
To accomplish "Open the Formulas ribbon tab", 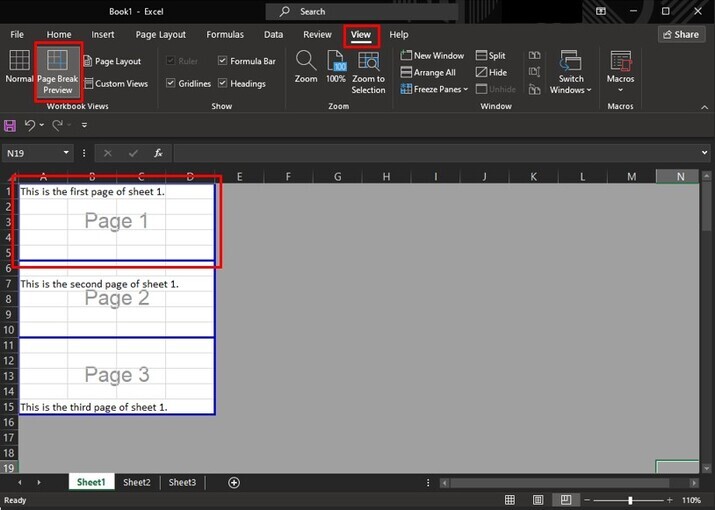I will [225, 34].
